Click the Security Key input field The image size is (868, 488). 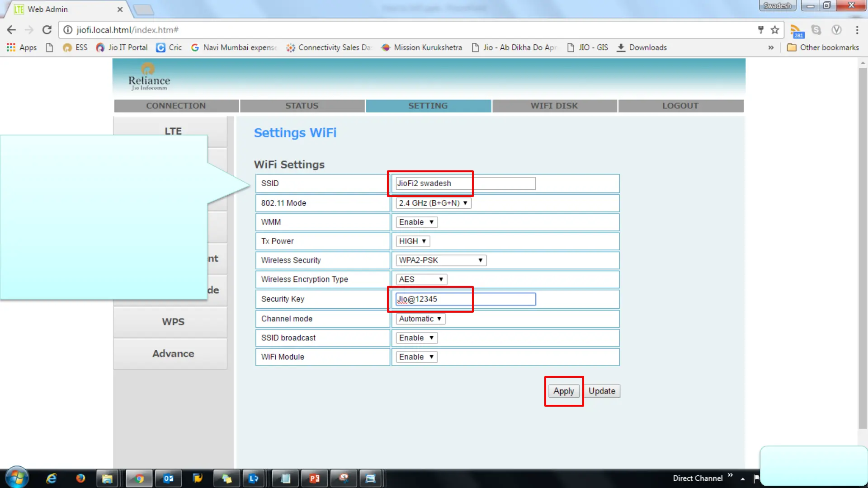[x=466, y=299]
